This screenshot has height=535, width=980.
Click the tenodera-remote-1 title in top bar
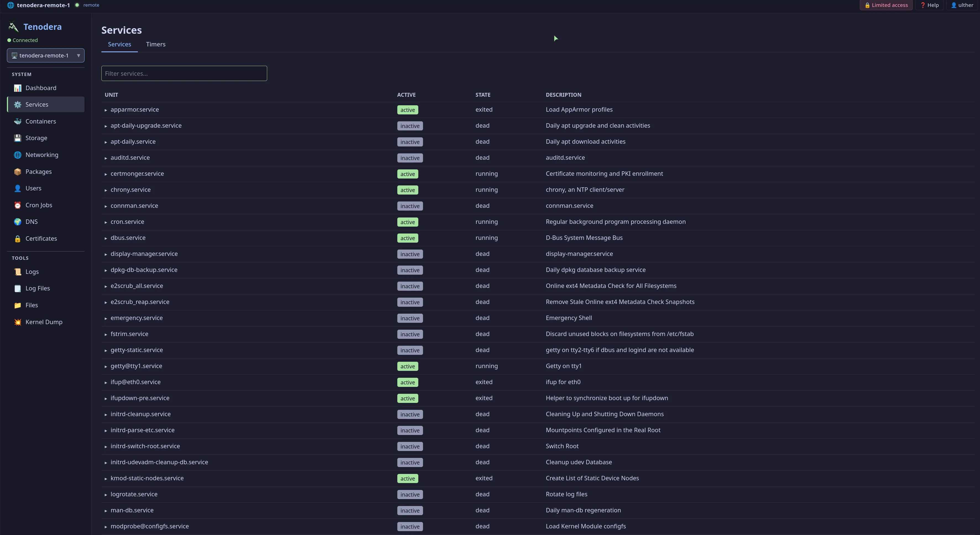43,5
